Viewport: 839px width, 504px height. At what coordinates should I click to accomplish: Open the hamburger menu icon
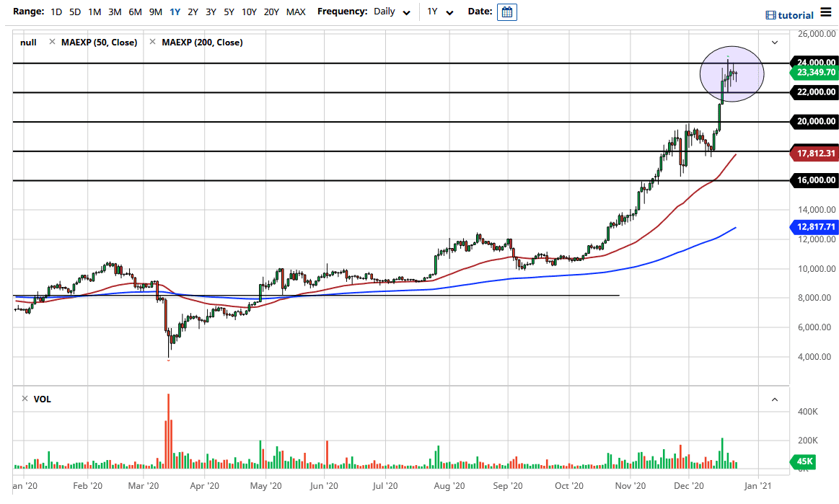tap(826, 12)
